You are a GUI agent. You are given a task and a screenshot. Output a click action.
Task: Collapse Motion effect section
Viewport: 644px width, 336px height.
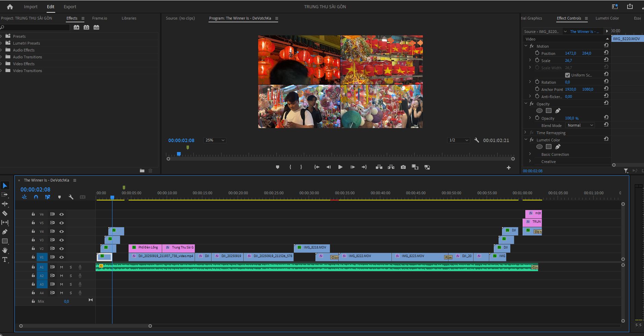526,46
